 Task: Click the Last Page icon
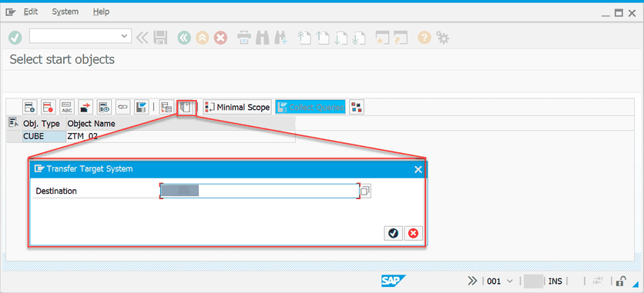(359, 38)
